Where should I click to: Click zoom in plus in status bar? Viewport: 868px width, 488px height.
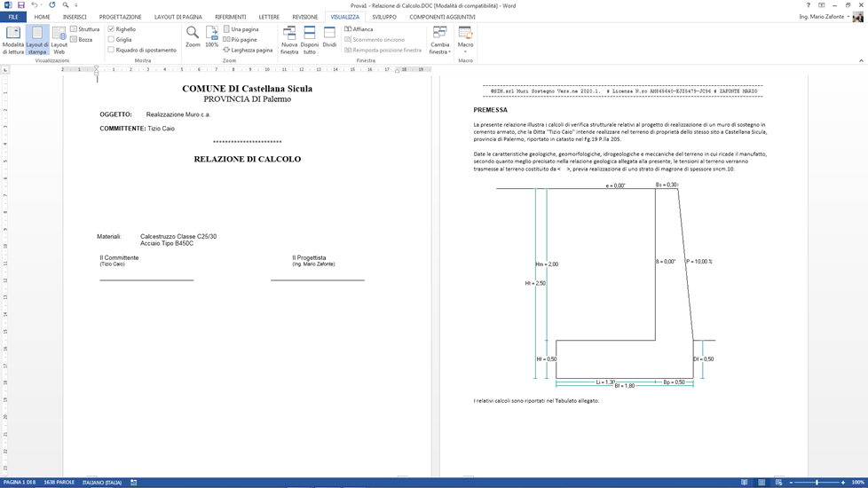click(x=843, y=483)
